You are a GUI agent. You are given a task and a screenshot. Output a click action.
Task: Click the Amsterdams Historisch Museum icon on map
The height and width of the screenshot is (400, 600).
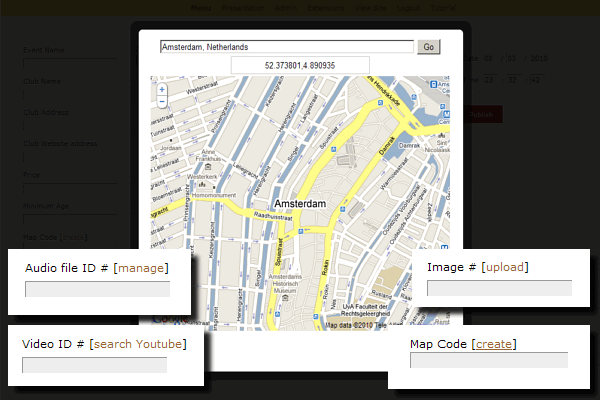pyautogui.click(x=285, y=298)
